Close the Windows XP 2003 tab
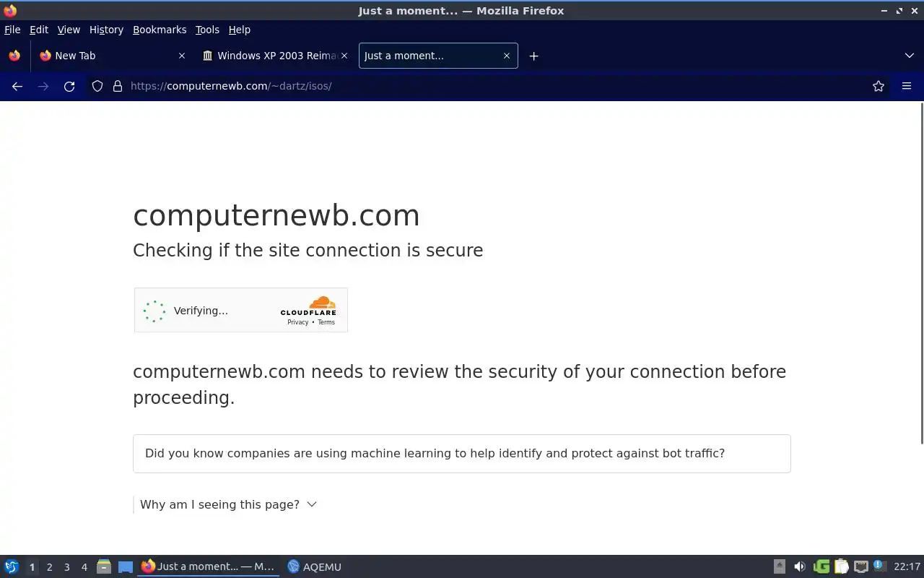The image size is (924, 578). coord(344,56)
